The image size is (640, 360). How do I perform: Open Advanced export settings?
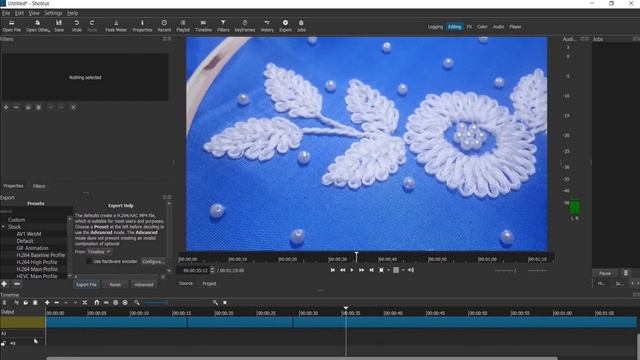point(144,284)
